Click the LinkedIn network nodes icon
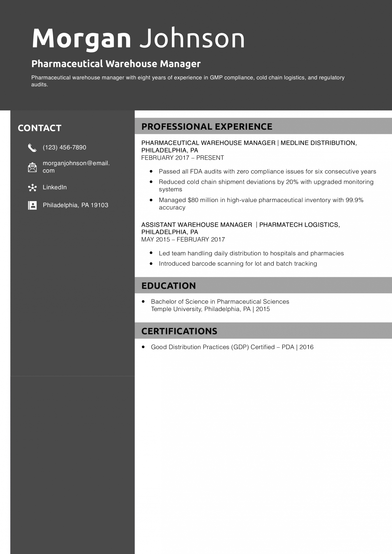 (x=32, y=188)
